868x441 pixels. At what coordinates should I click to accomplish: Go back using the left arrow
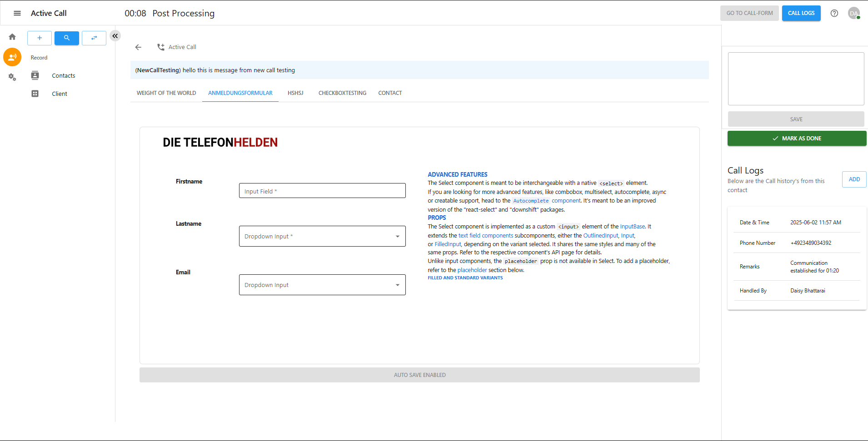click(x=139, y=47)
